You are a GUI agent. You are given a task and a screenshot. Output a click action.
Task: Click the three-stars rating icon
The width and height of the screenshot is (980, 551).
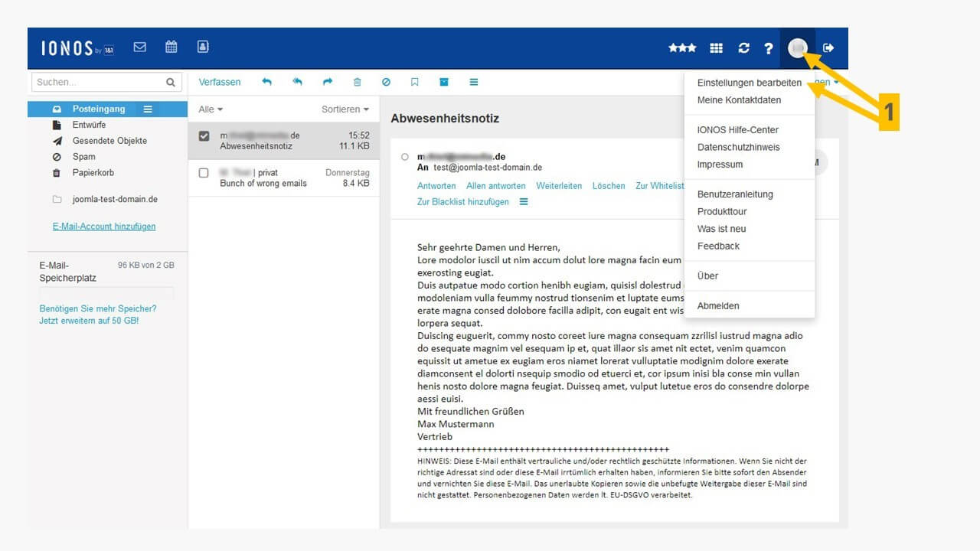682,47
